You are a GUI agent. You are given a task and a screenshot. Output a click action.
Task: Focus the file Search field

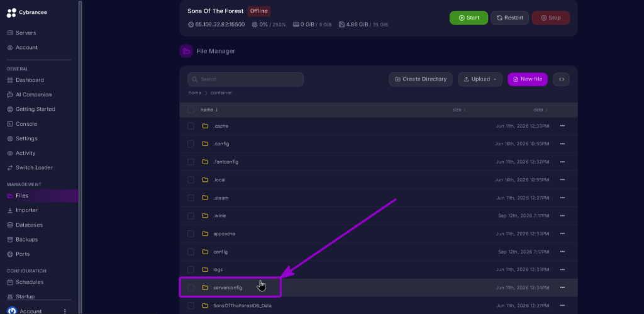(246, 79)
